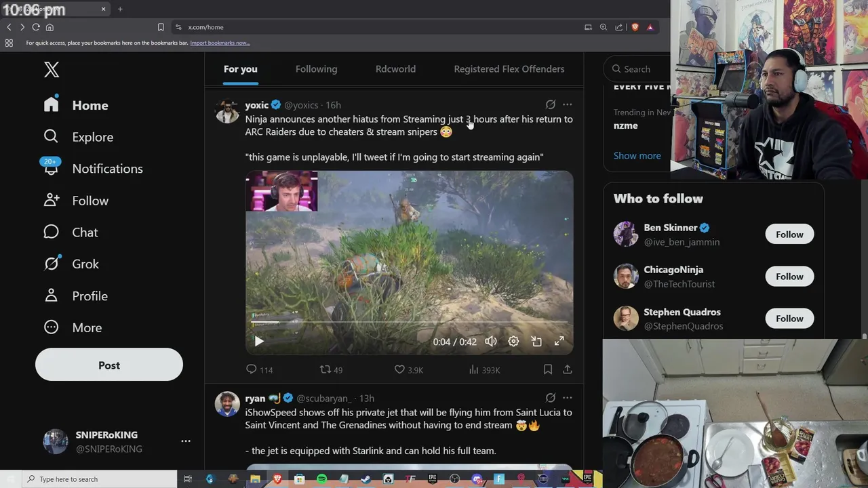Bookmark yoxic's Ninja post
The height and width of the screenshot is (488, 868).
coord(547,369)
